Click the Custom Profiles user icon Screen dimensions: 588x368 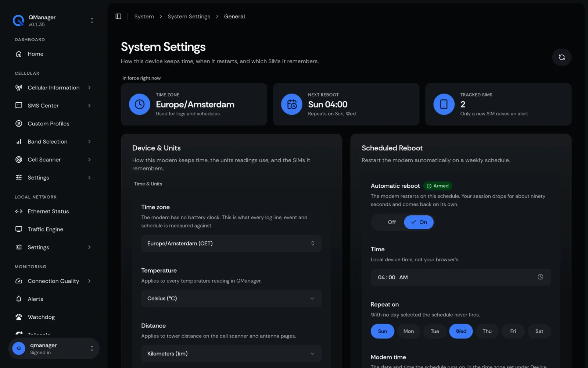[19, 124]
